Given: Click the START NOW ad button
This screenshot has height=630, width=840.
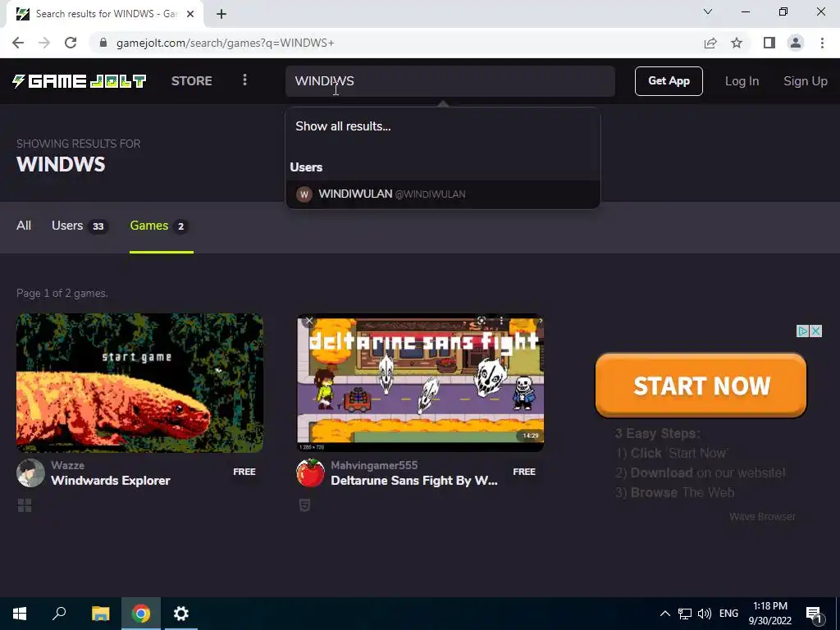Looking at the screenshot, I should pos(701,386).
